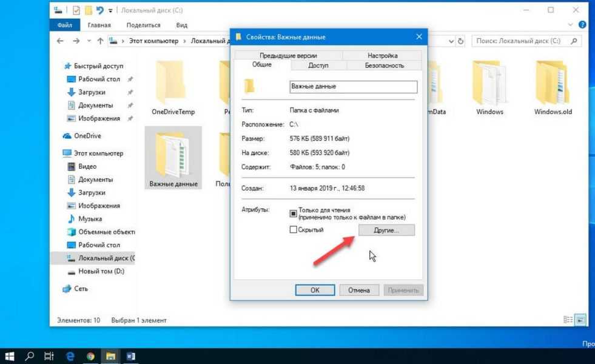Open Chrome from the taskbar
This screenshot has height=364, width=595.
tap(90, 357)
